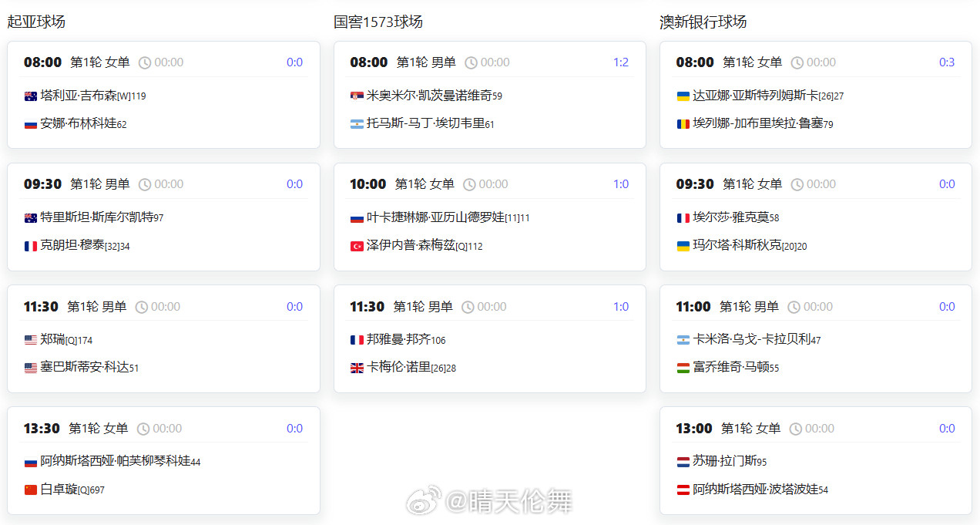Open the match score 1:2 link
Image resolution: width=980 pixels, height=525 pixels.
click(x=621, y=62)
